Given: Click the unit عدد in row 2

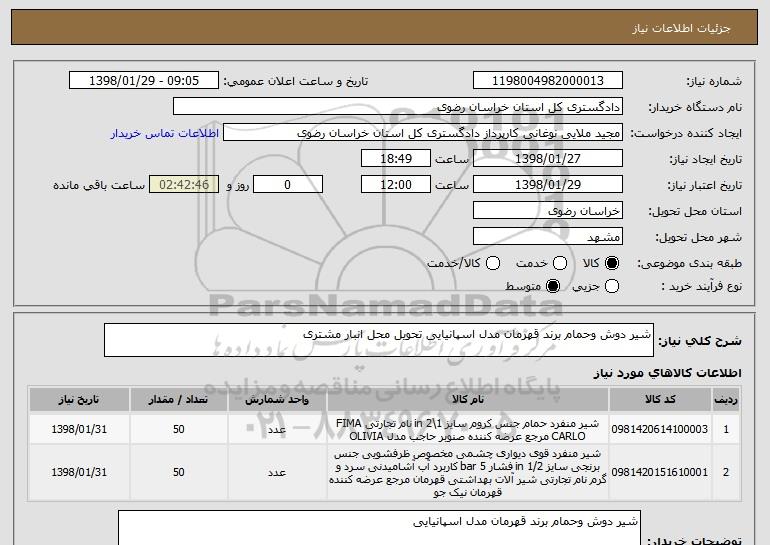Looking at the screenshot, I should (x=277, y=473).
